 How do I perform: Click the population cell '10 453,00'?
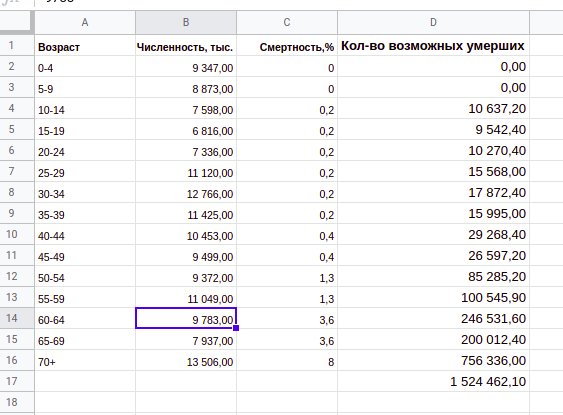click(186, 234)
